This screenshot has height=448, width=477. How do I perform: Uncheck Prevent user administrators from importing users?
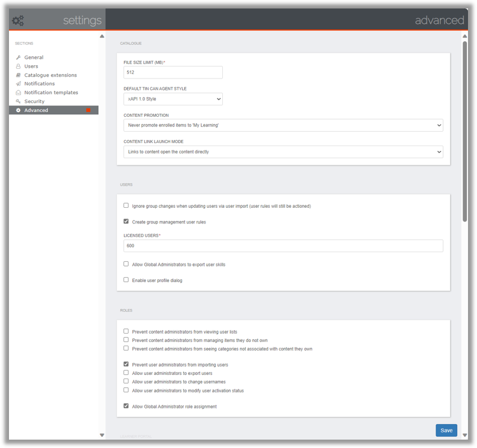[x=126, y=364]
